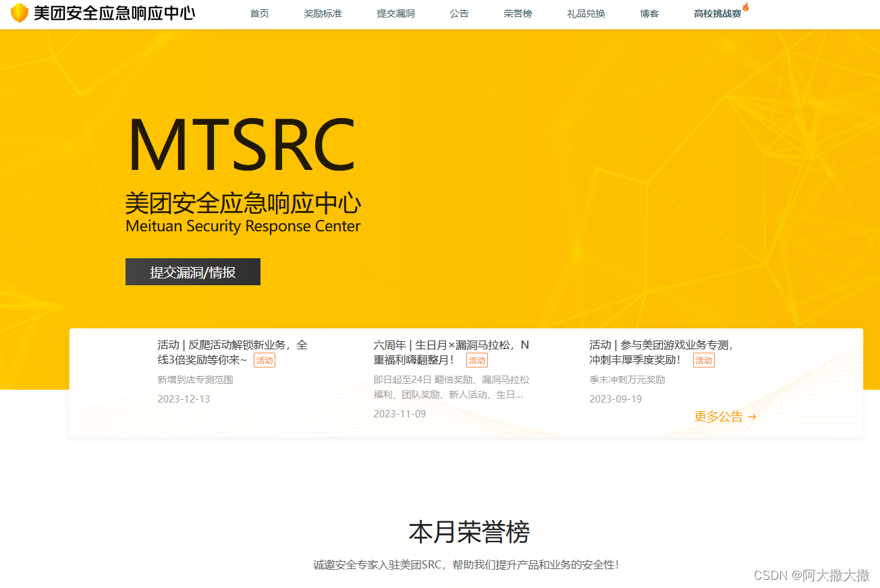Click the text 季末冲刺万元奖励
Screen dimensions: 880x588
627,380
